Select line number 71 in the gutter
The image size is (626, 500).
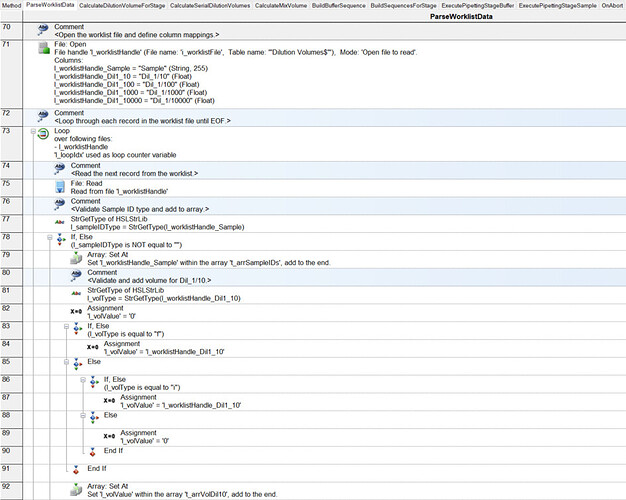point(6,44)
